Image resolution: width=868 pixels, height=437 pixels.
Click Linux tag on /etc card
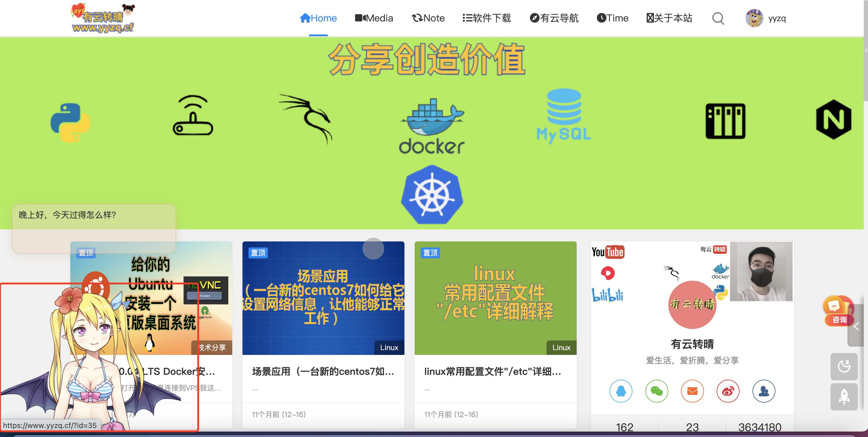(561, 348)
